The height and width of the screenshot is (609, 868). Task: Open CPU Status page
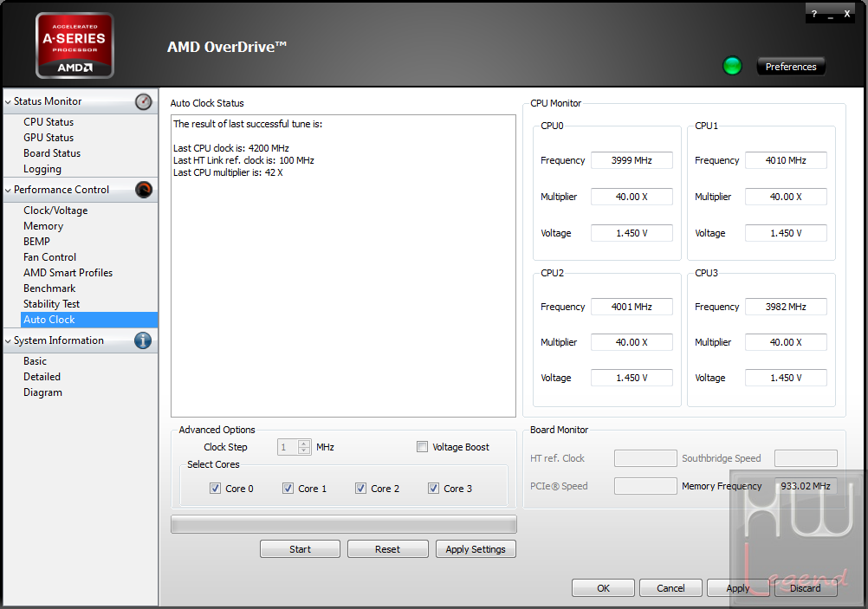pos(49,122)
